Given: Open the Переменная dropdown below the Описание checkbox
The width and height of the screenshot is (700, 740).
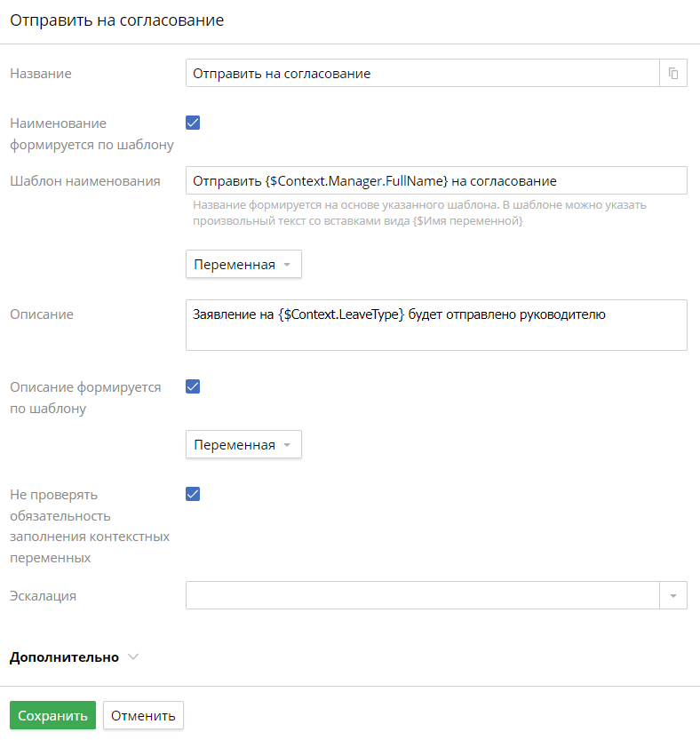Looking at the screenshot, I should coord(243,445).
